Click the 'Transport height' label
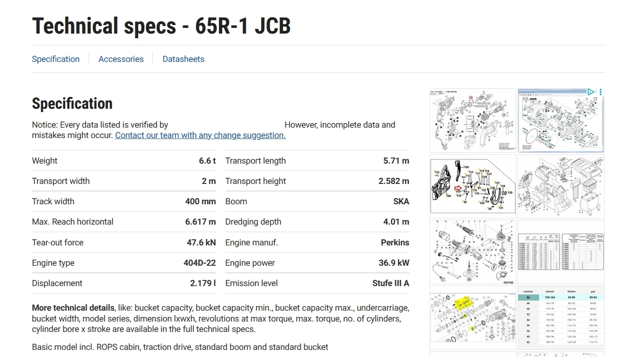Image resolution: width=644 pixels, height=357 pixels. (256, 181)
